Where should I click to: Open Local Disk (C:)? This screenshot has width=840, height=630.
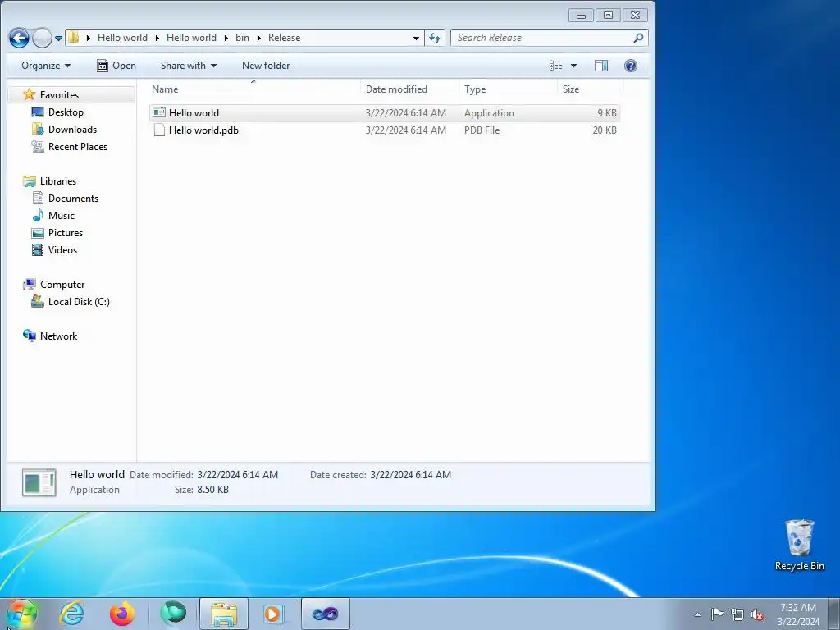pos(79,302)
